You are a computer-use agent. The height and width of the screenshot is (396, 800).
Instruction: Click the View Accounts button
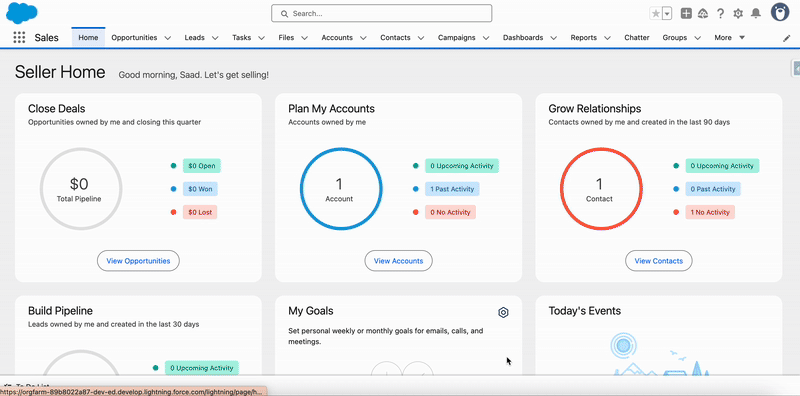pos(398,261)
